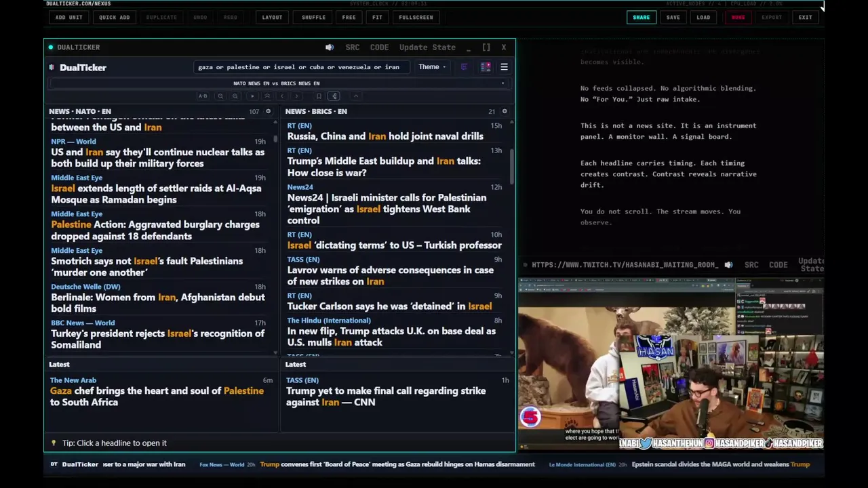Click the Twitch stream video thumbnail
The image size is (868, 488).
[x=671, y=364]
